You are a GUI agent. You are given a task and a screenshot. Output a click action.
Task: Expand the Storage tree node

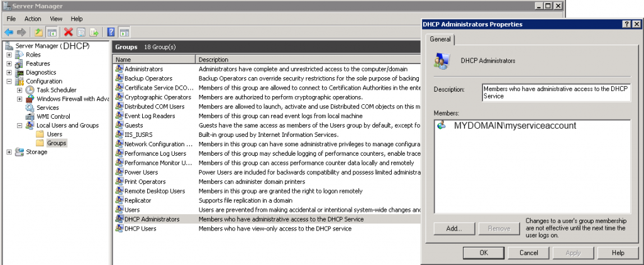[9, 151]
